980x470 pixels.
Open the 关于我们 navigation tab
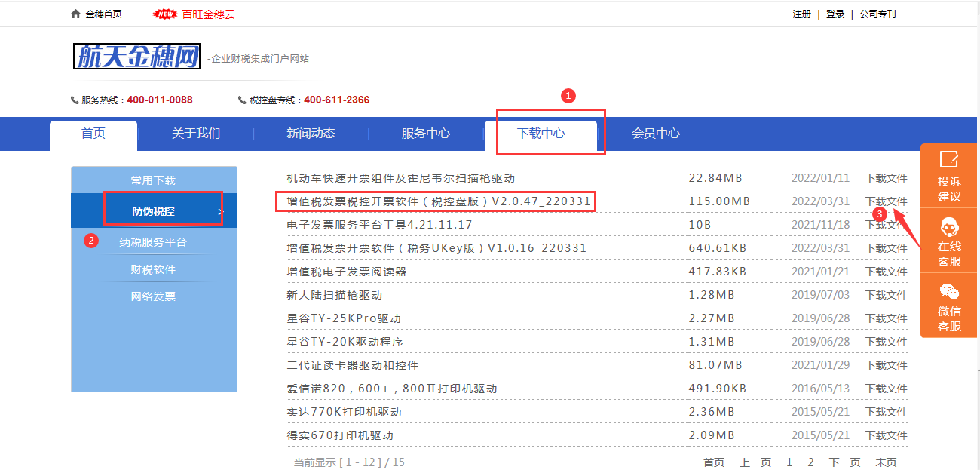pos(196,134)
